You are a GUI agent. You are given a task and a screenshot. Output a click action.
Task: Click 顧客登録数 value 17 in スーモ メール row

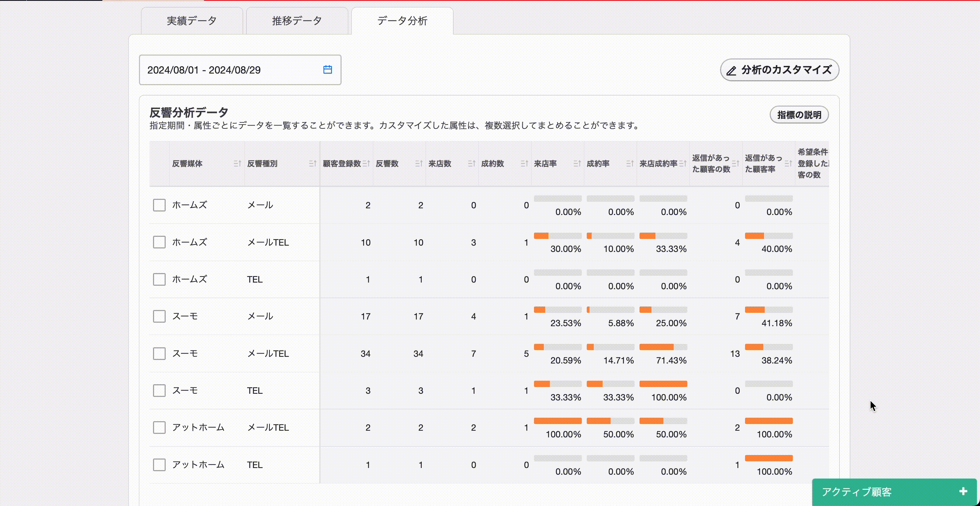click(x=365, y=317)
